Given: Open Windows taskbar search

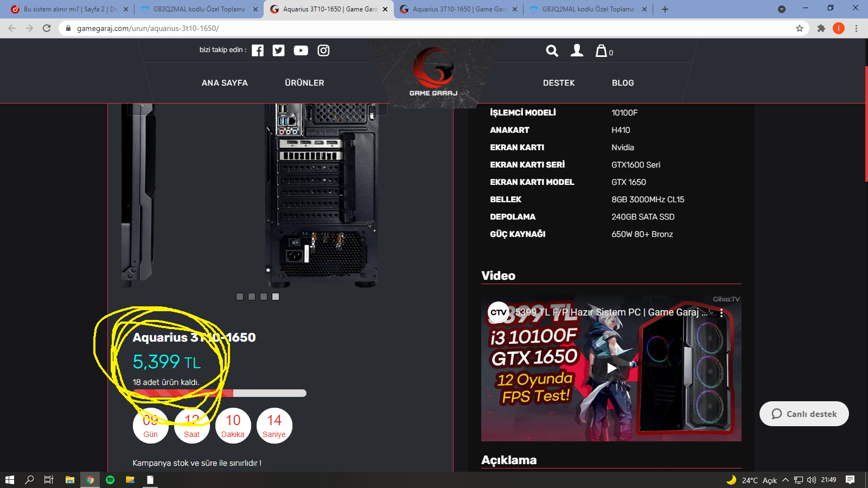Looking at the screenshot, I should coord(29,480).
